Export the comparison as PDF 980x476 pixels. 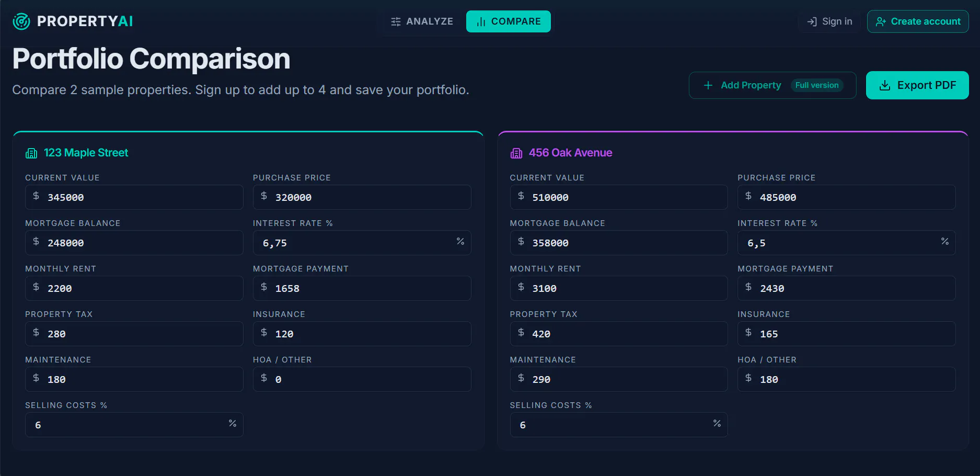click(x=917, y=85)
